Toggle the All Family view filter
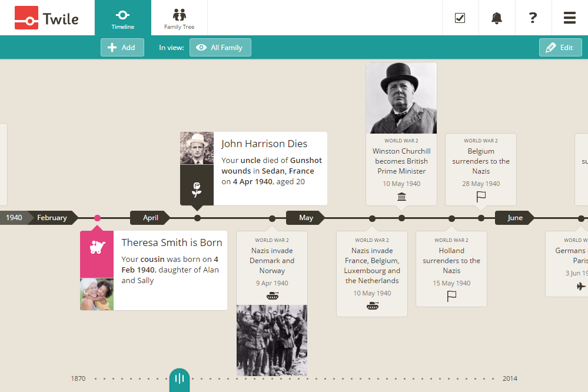The height and width of the screenshot is (392, 588). (x=220, y=48)
